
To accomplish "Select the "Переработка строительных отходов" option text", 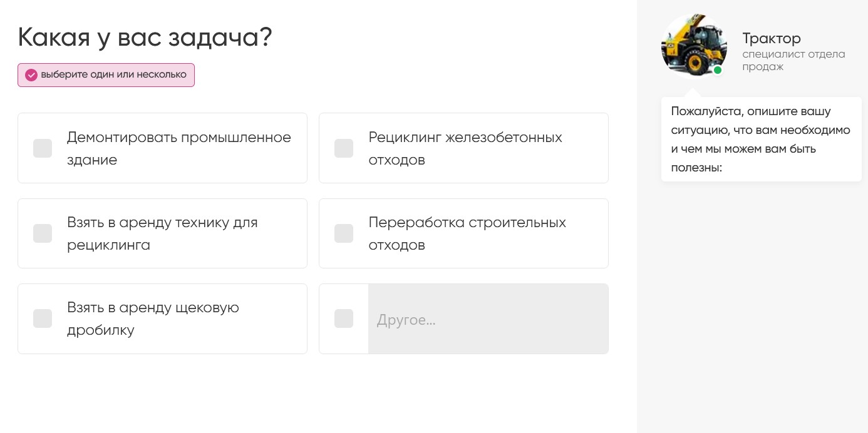I will (467, 233).
